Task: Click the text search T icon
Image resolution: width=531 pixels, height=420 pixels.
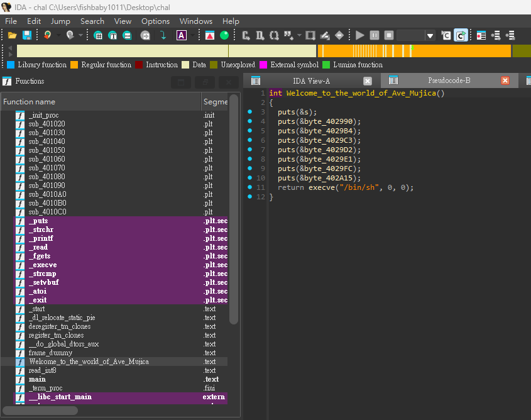Action: [112, 35]
